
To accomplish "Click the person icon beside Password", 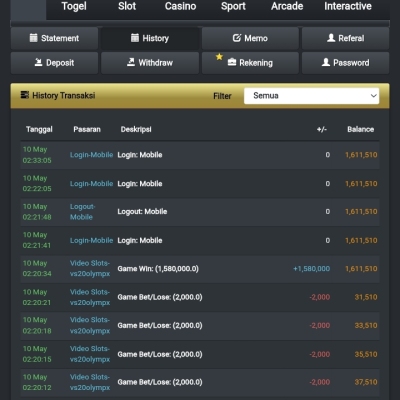I will [326, 62].
